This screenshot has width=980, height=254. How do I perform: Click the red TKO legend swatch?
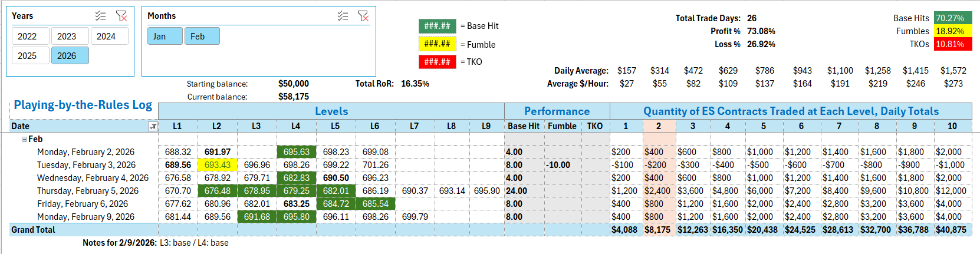[x=437, y=62]
